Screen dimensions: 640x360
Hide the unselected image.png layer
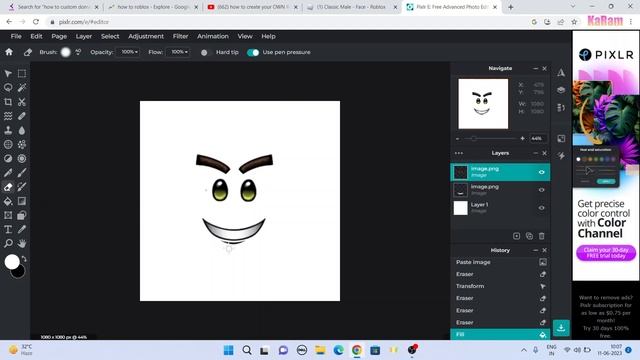pos(542,190)
